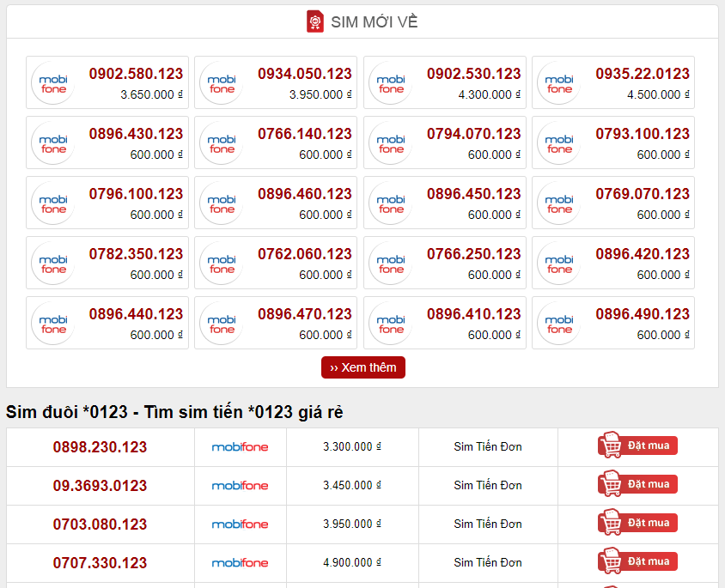Click price 3.950.000 đ in table row
The image size is (725, 588).
pyautogui.click(x=352, y=524)
